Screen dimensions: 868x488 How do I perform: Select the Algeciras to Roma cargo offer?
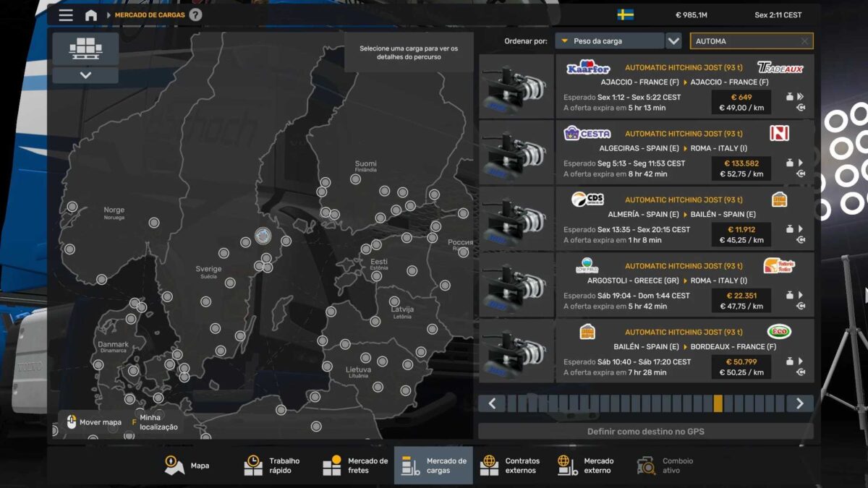tap(684, 153)
